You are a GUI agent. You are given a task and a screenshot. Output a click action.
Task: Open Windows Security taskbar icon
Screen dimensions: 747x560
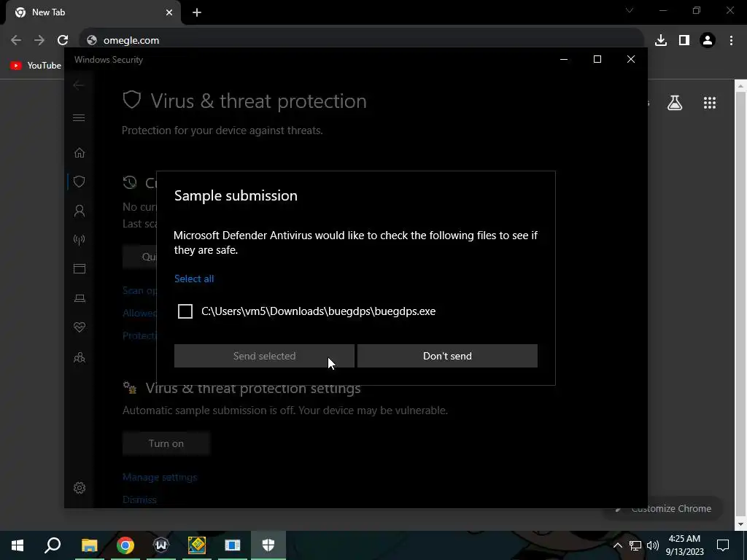(x=268, y=545)
